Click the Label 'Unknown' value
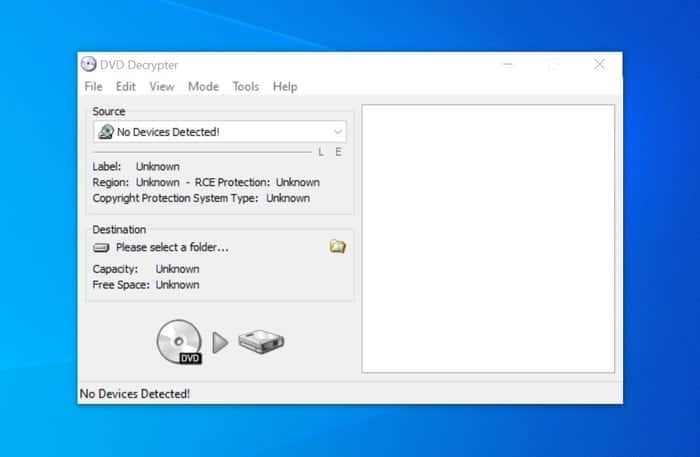This screenshot has width=700, height=457. click(158, 166)
